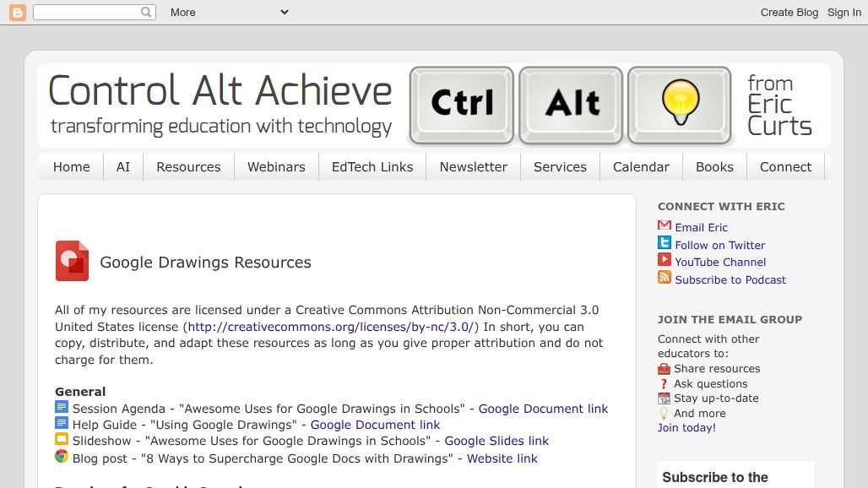Click the magnifying glass search icon
Viewport: 868px width, 488px height.
click(x=145, y=12)
